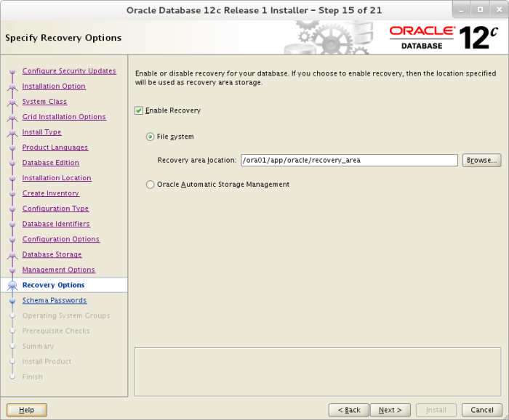509x420 pixels.
Task: Advance to Schema Passwords step
Action: (55, 300)
